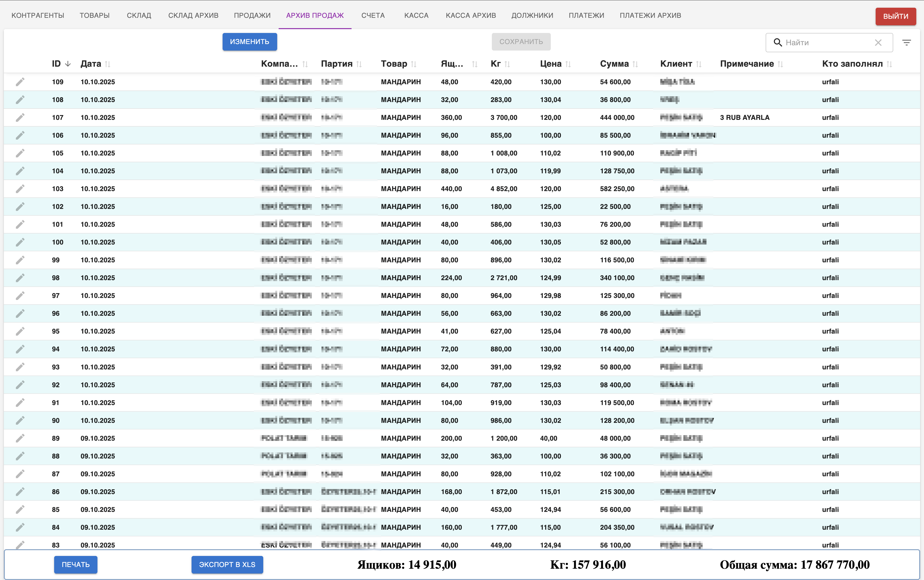
Task: Switch to the ДОЛЖНИКИ tab
Action: (x=532, y=15)
